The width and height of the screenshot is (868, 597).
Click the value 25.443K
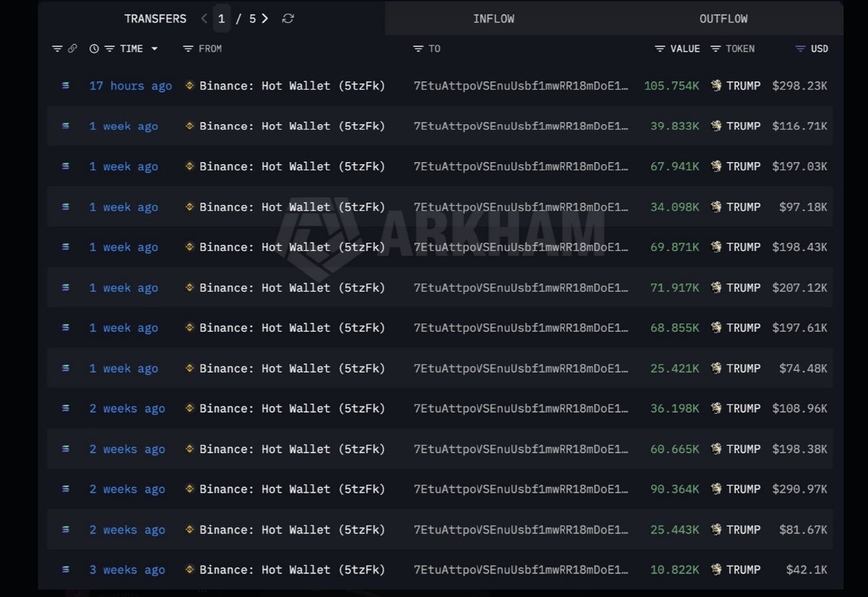675,529
